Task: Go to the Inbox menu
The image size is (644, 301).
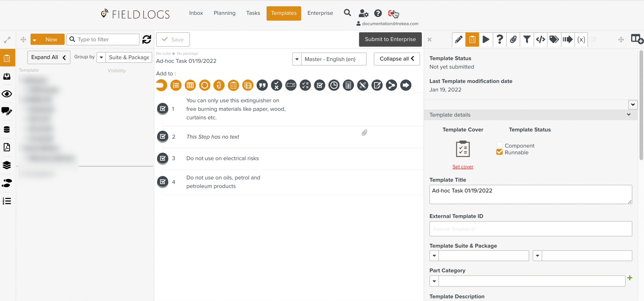Action: point(196,13)
